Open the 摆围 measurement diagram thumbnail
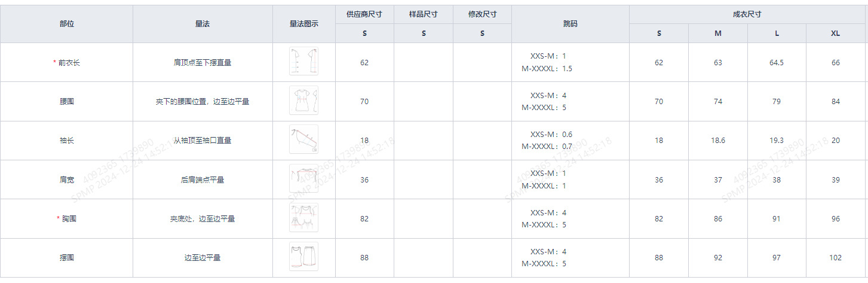 (303, 257)
